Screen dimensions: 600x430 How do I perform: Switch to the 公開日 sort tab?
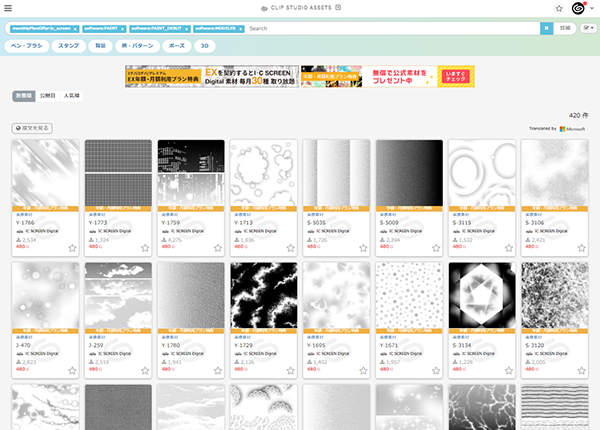47,96
